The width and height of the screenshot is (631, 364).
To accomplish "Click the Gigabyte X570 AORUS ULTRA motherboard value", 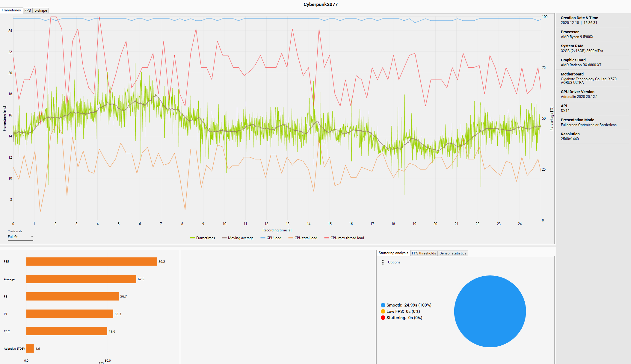I will (588, 81).
